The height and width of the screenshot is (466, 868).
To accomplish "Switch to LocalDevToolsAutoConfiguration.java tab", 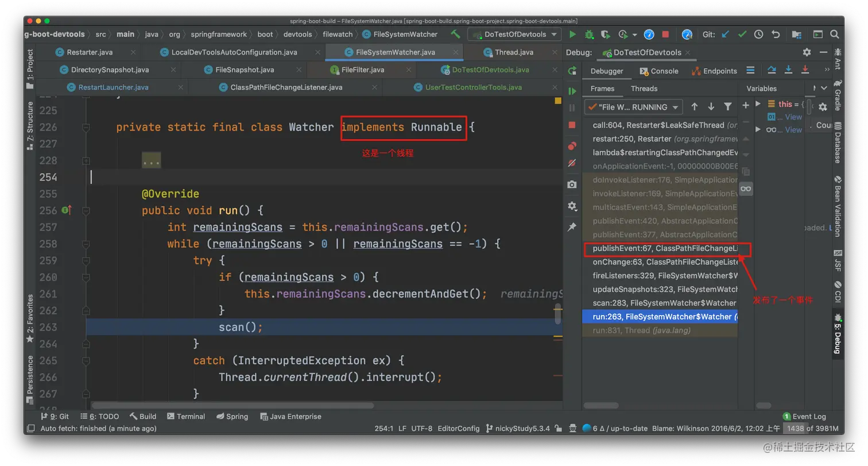I will 234,52.
